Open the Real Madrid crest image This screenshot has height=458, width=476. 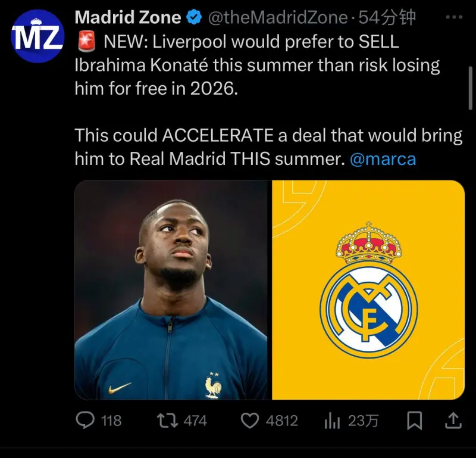(x=368, y=290)
